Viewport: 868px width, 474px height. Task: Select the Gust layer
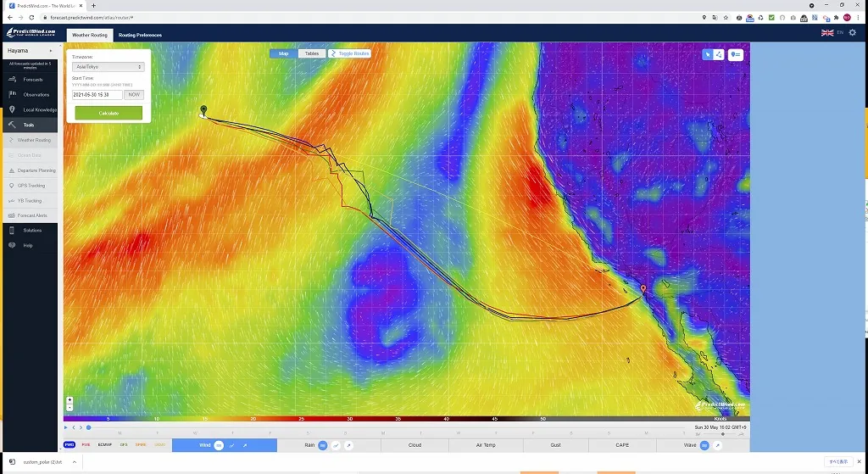[x=555, y=445]
